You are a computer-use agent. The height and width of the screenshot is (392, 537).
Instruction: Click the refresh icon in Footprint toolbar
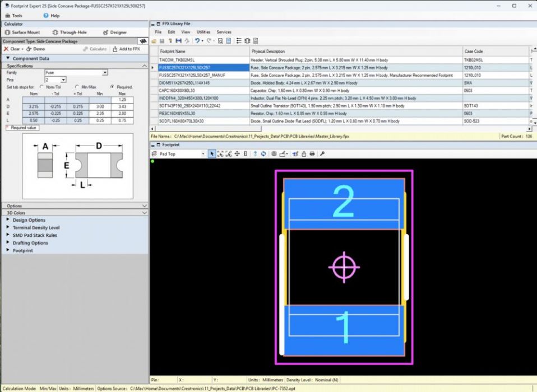click(x=263, y=154)
